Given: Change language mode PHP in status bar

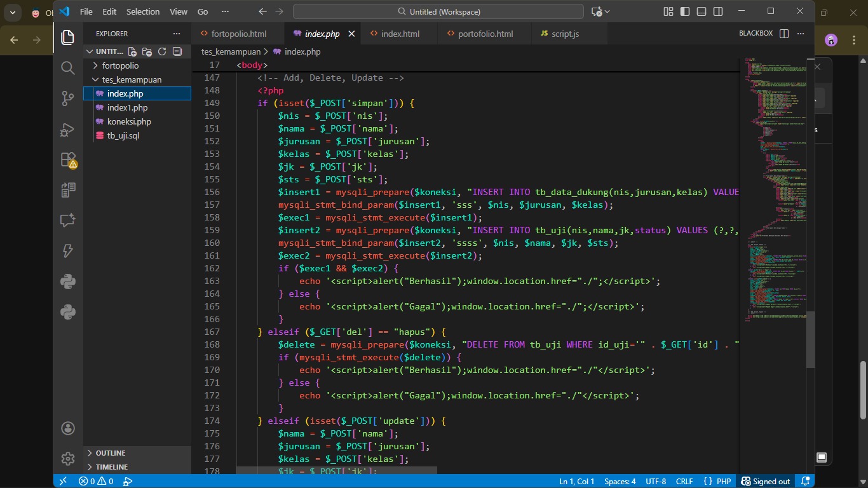Looking at the screenshot, I should (x=717, y=481).
